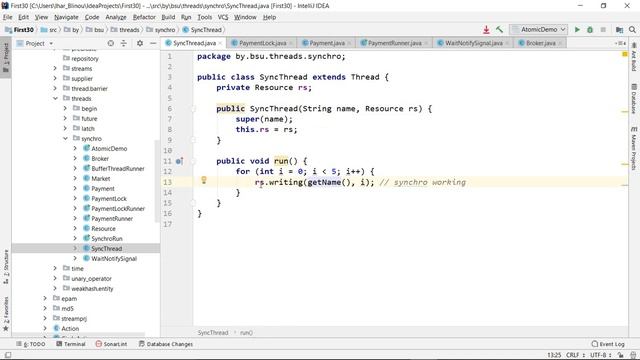This screenshot has width=640, height=360.
Task: Click the override gutter marker on line 11
Action: pos(179,161)
